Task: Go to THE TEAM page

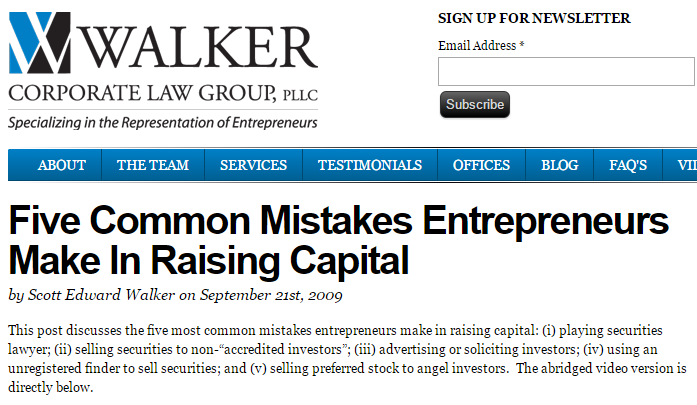Action: [153, 165]
